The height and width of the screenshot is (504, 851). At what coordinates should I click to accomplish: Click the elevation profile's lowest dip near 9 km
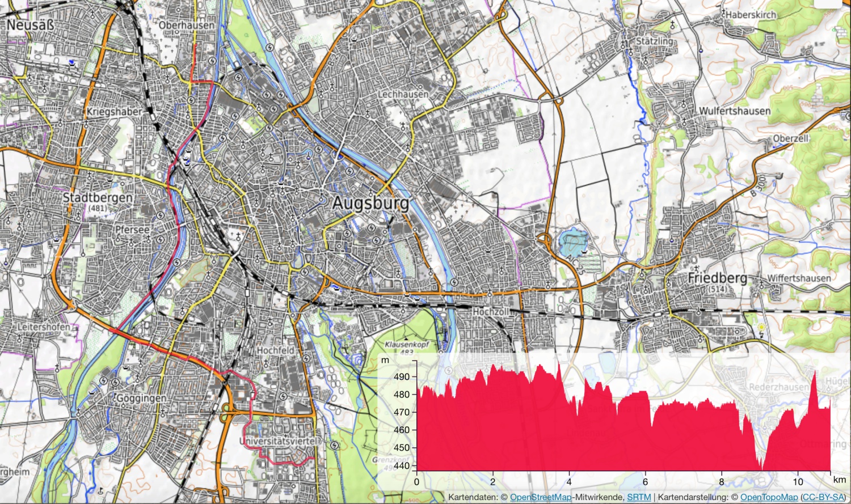tap(762, 468)
